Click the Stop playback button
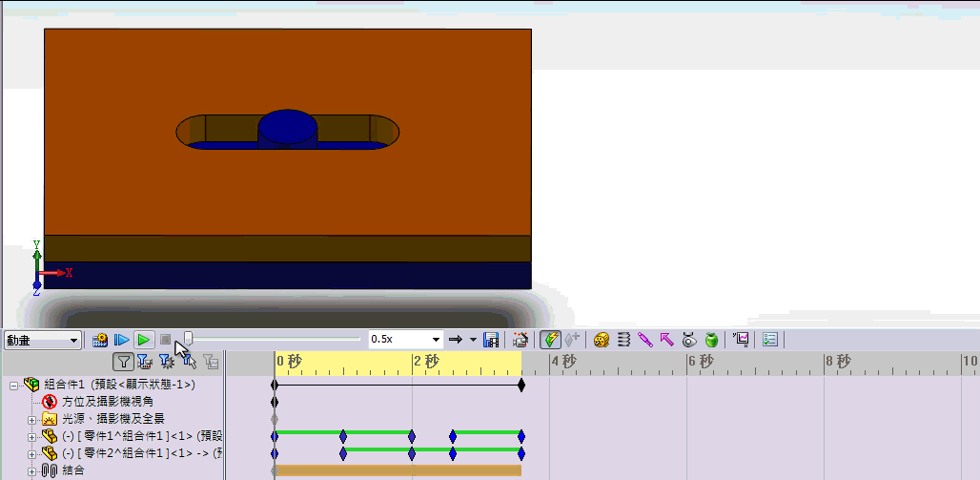The height and width of the screenshot is (480, 980). point(165,340)
